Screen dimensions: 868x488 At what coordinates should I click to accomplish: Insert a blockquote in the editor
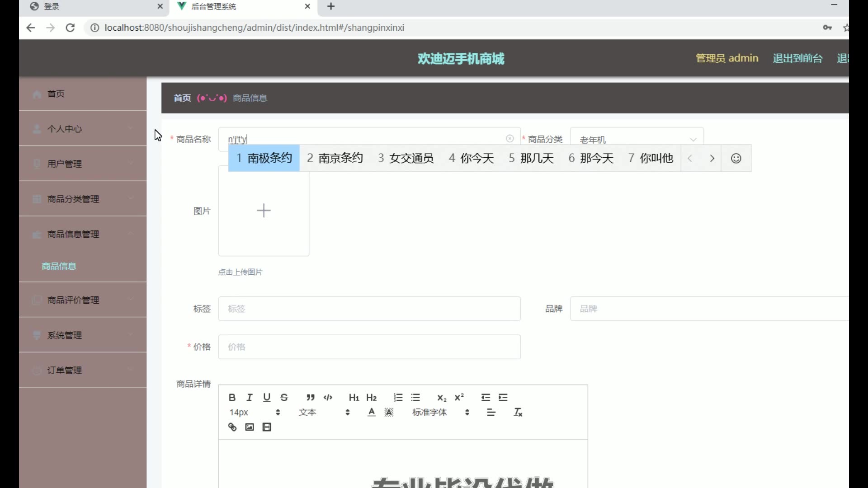310,398
